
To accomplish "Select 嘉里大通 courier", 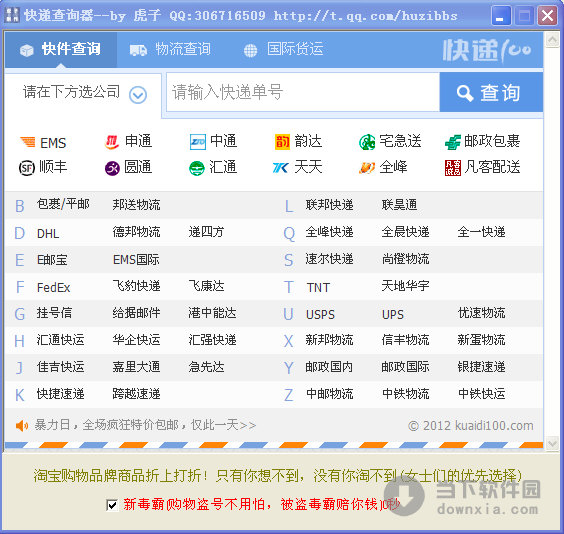I will coord(136,367).
